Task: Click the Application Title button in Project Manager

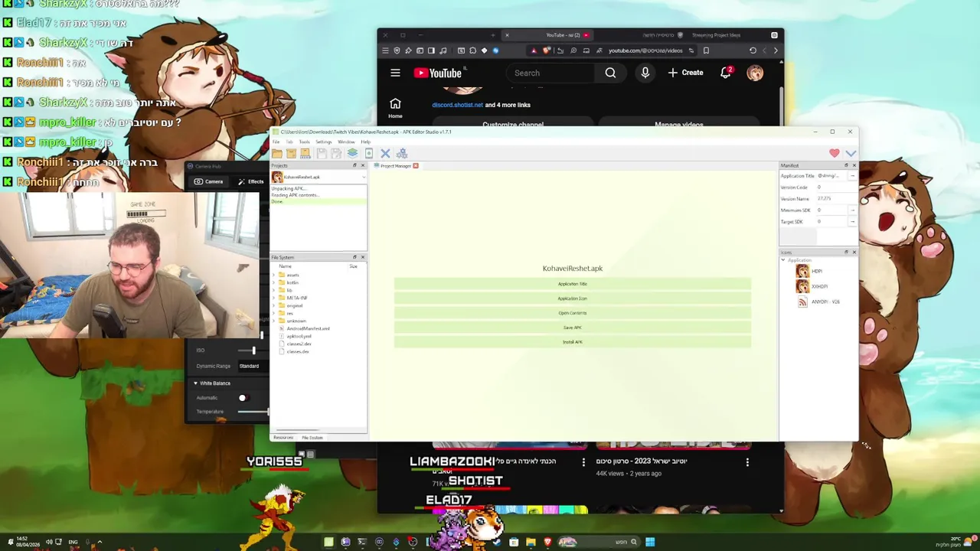Action: click(x=573, y=284)
